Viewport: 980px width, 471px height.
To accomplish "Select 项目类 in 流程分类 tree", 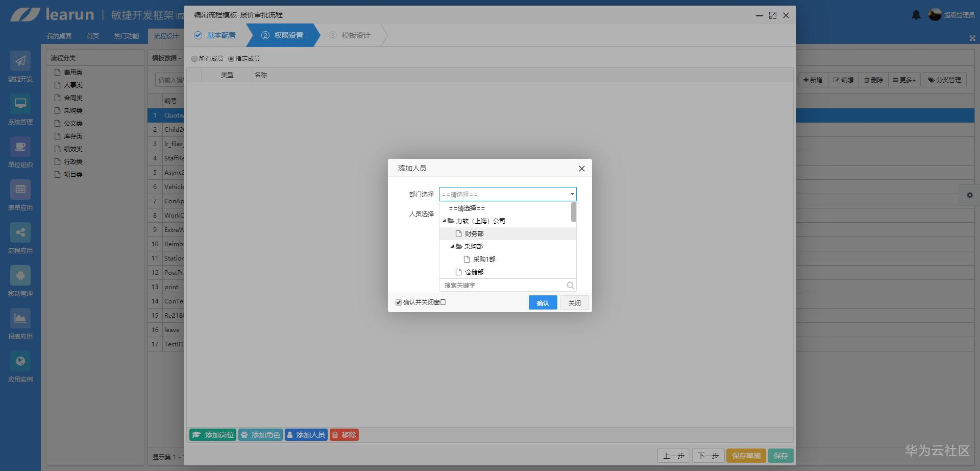I will click(x=73, y=175).
